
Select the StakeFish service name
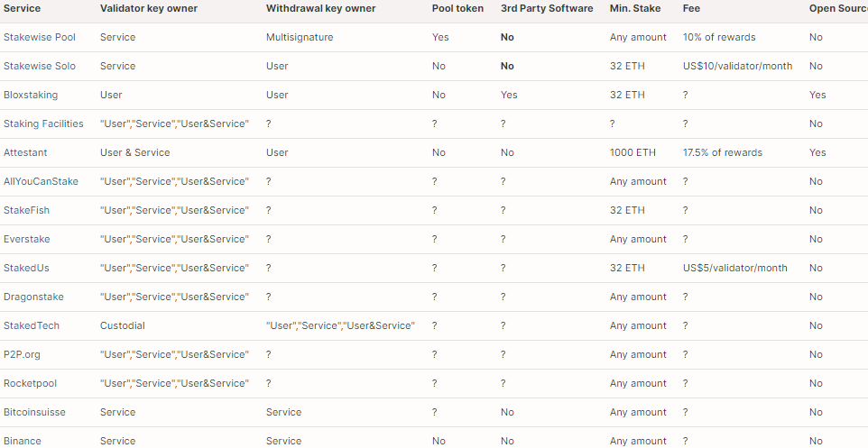tap(26, 210)
